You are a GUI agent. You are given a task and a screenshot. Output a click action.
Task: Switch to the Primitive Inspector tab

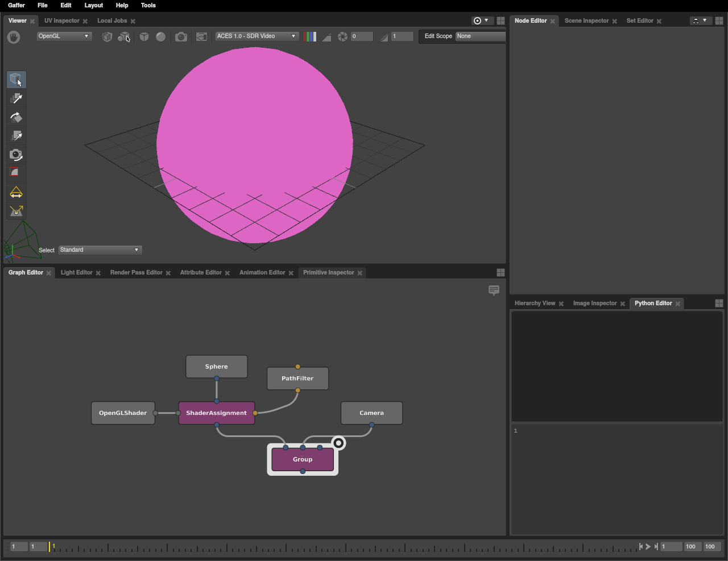329,272
